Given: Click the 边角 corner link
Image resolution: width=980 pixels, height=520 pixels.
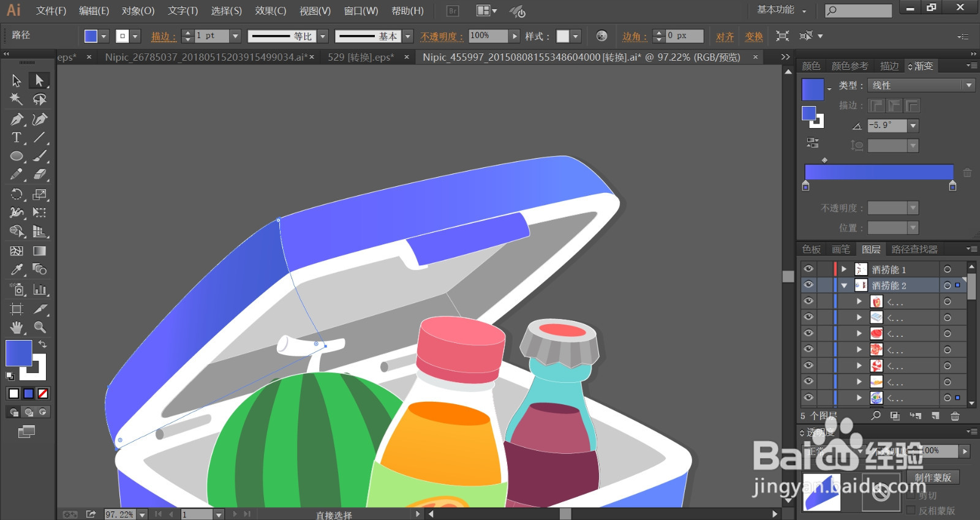Looking at the screenshot, I should (x=635, y=37).
